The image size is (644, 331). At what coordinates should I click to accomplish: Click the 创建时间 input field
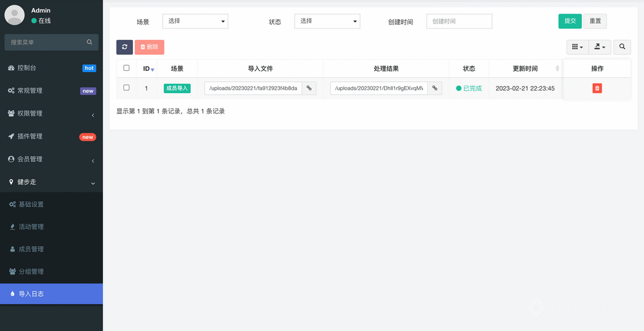[459, 21]
